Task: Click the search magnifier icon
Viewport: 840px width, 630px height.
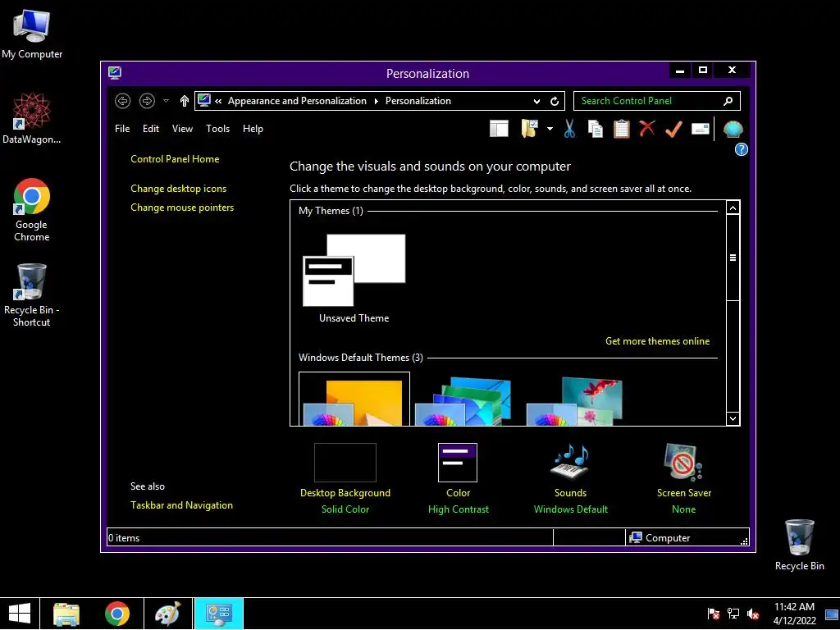Action: pyautogui.click(x=728, y=101)
